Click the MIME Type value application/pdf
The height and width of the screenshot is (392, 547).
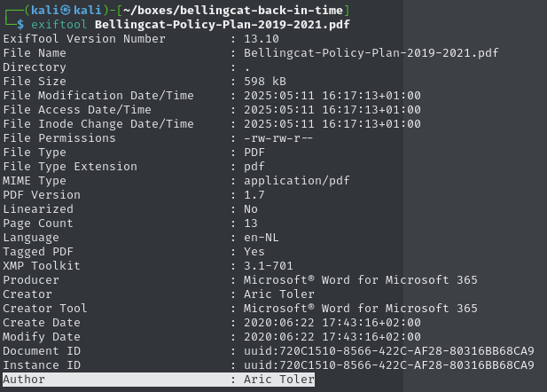(299, 180)
